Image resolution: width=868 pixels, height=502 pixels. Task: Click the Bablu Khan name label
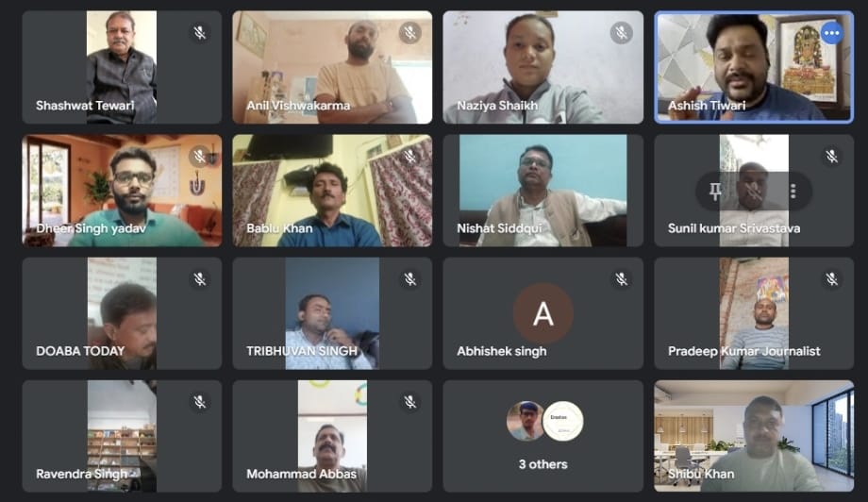(x=279, y=228)
